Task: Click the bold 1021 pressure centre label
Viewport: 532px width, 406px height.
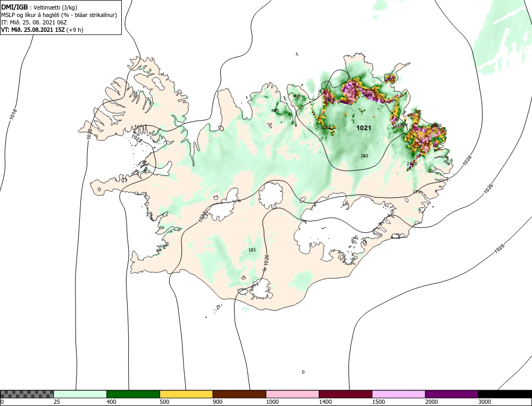Action: [x=364, y=128]
